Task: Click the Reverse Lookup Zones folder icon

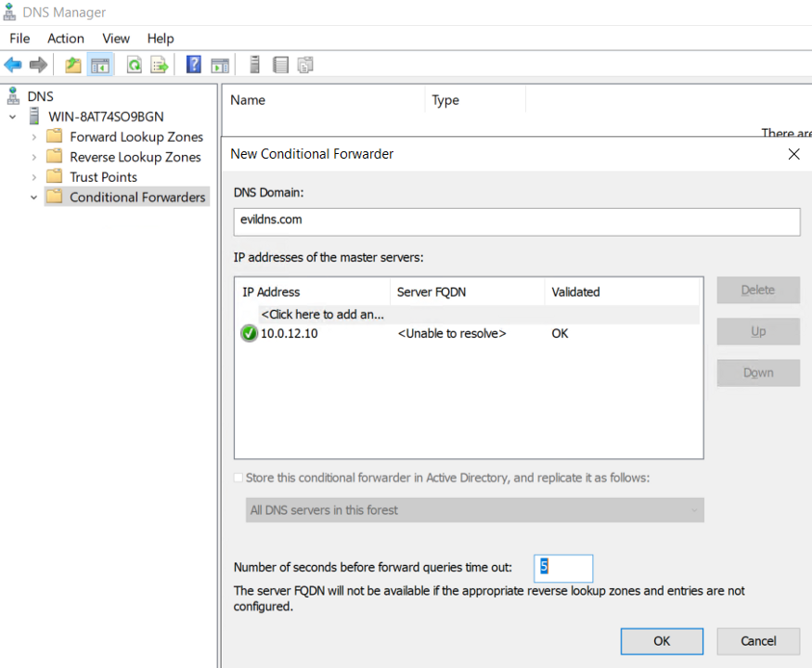Action: click(x=55, y=156)
